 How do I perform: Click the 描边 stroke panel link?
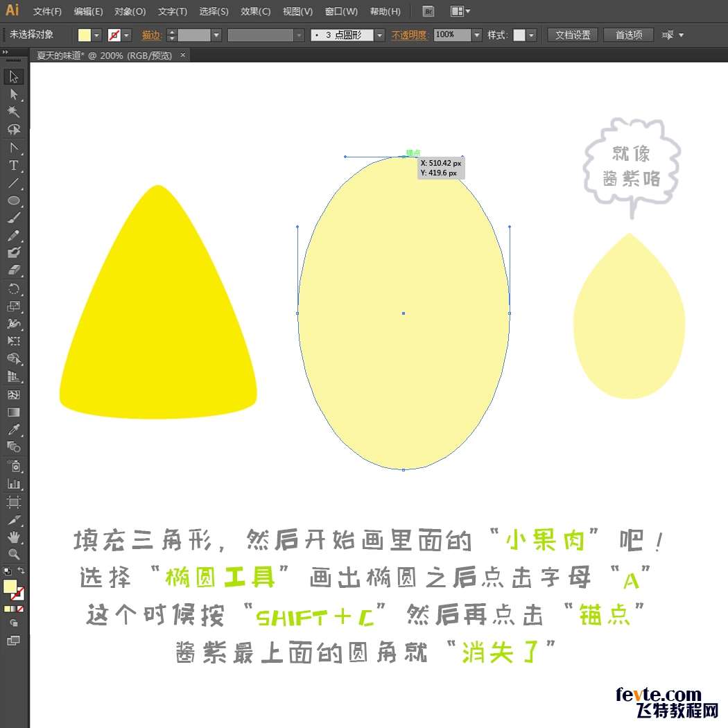[x=151, y=35]
